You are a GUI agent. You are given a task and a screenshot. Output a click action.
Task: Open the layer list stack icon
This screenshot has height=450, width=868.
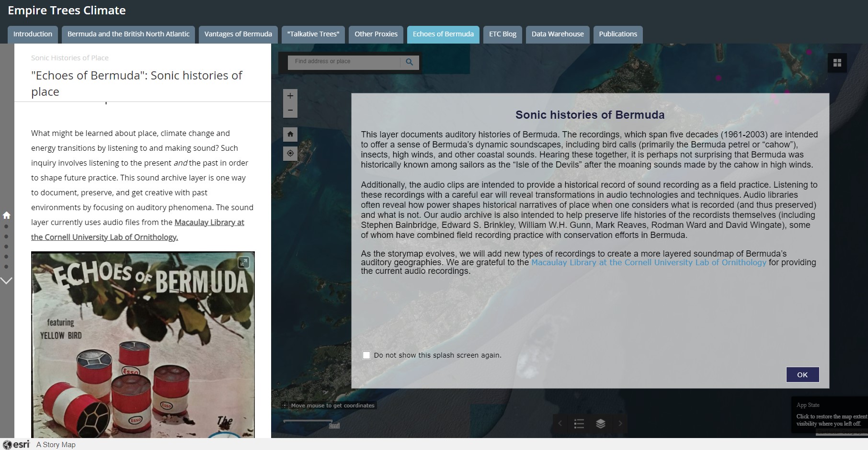coord(600,424)
